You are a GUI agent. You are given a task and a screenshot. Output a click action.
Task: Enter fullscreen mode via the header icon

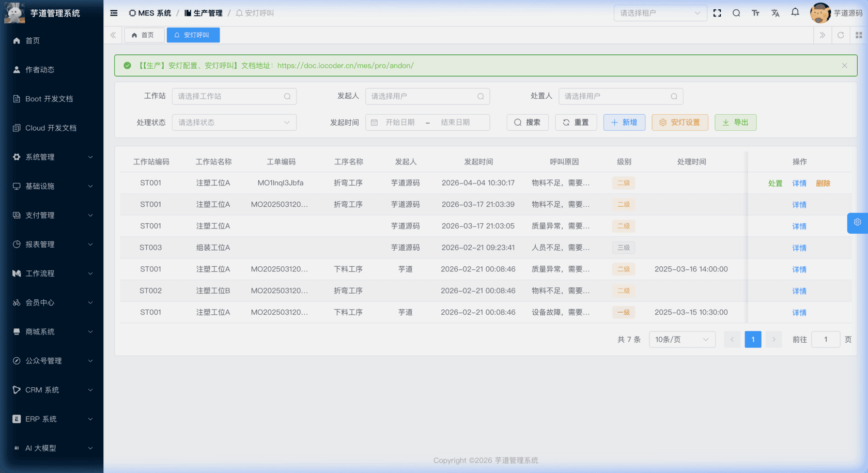click(717, 13)
